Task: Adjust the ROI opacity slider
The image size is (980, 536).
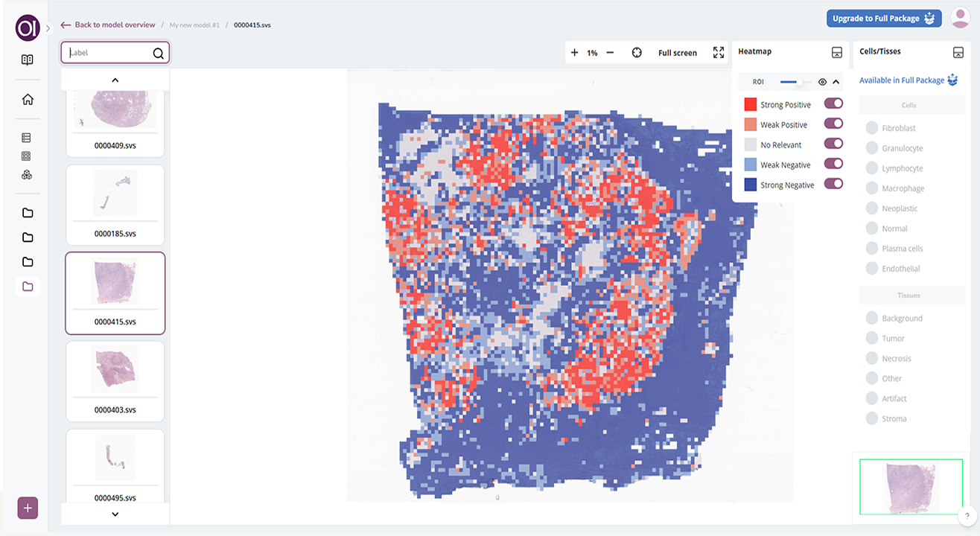Action: [798, 82]
